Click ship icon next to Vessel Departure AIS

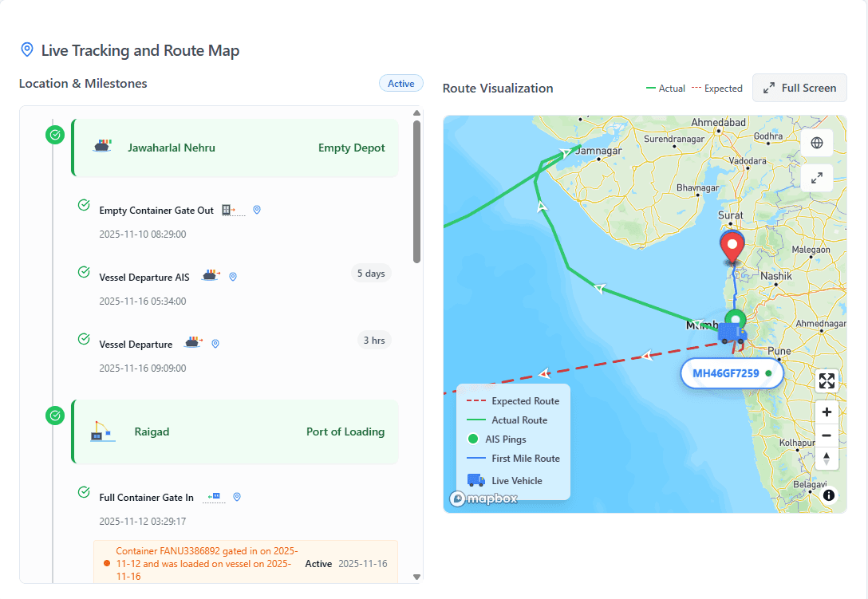pos(211,275)
